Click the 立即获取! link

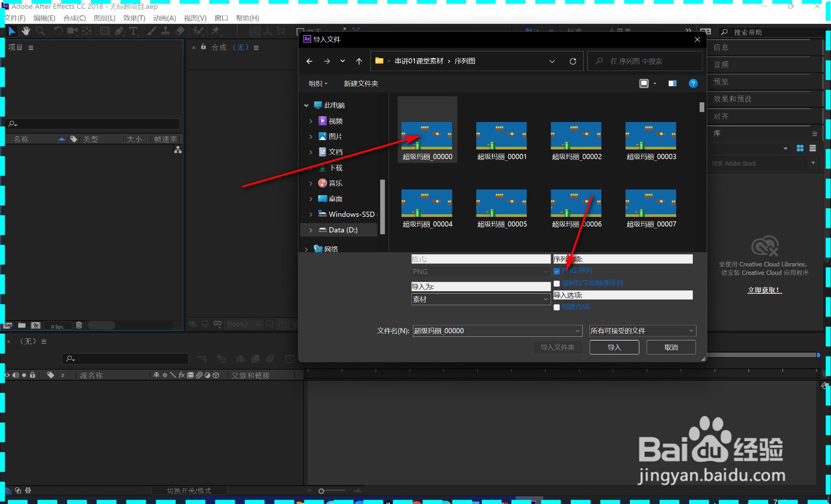point(765,290)
